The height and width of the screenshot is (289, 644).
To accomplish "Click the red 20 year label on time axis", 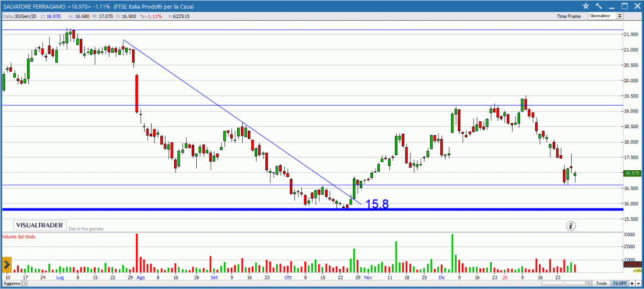I will pos(505,278).
